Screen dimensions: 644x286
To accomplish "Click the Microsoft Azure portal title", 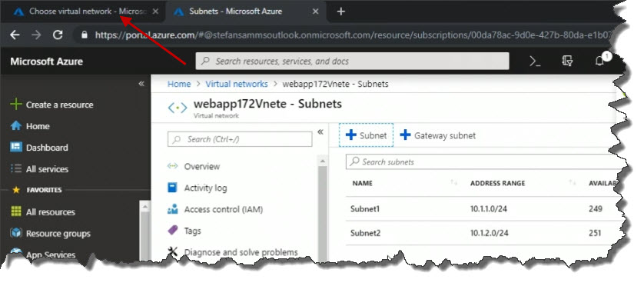I will 46,62.
